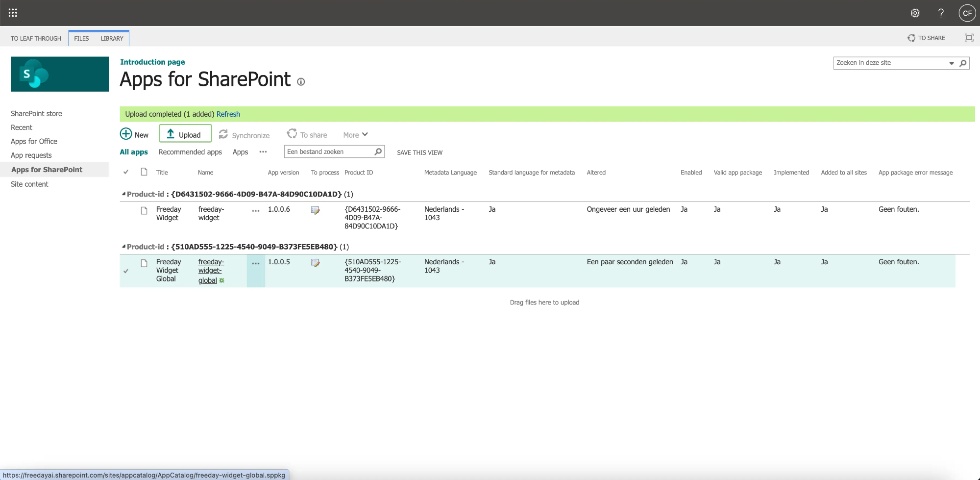Expand the More dropdown
The image size is (980, 480).
click(x=355, y=135)
